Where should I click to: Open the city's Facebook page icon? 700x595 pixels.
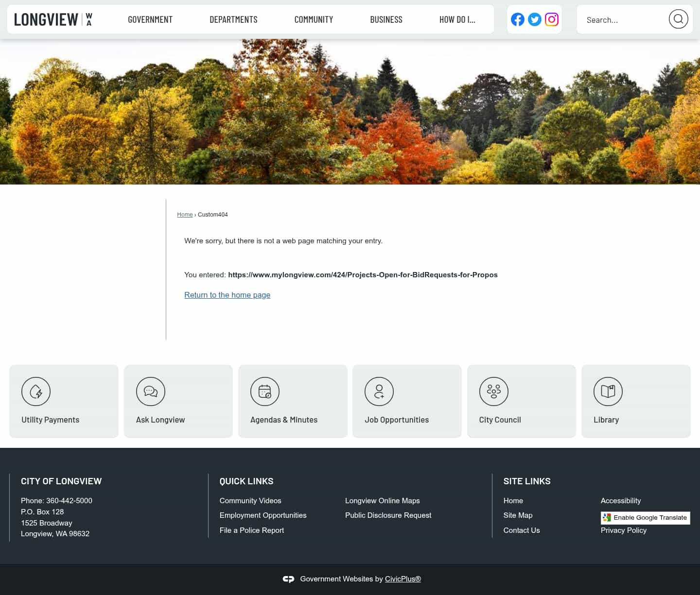click(x=517, y=19)
